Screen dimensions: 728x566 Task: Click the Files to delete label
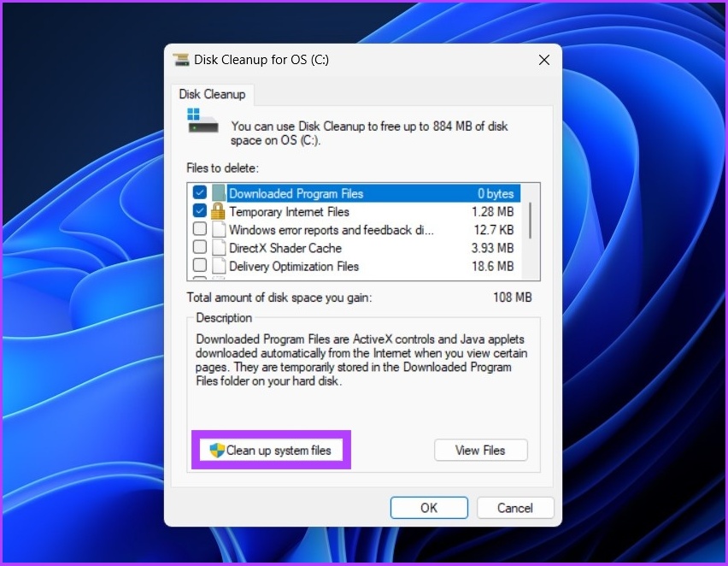tap(222, 168)
